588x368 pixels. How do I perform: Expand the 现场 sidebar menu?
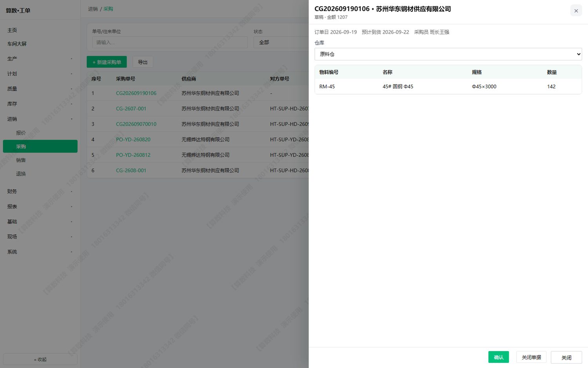pos(40,237)
